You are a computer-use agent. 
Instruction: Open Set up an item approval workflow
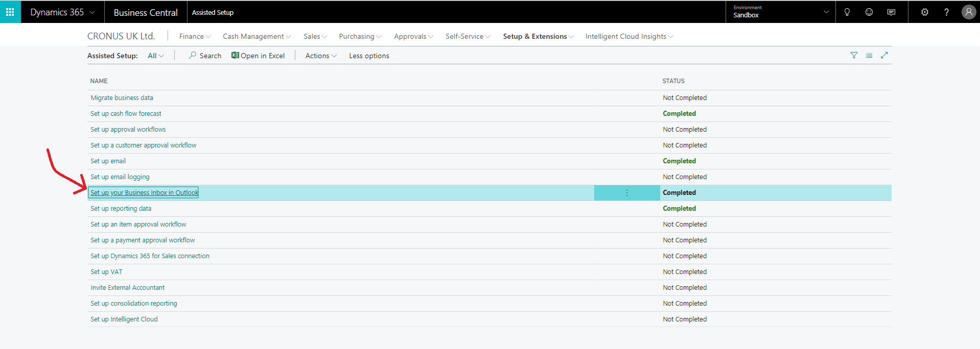[x=138, y=225]
